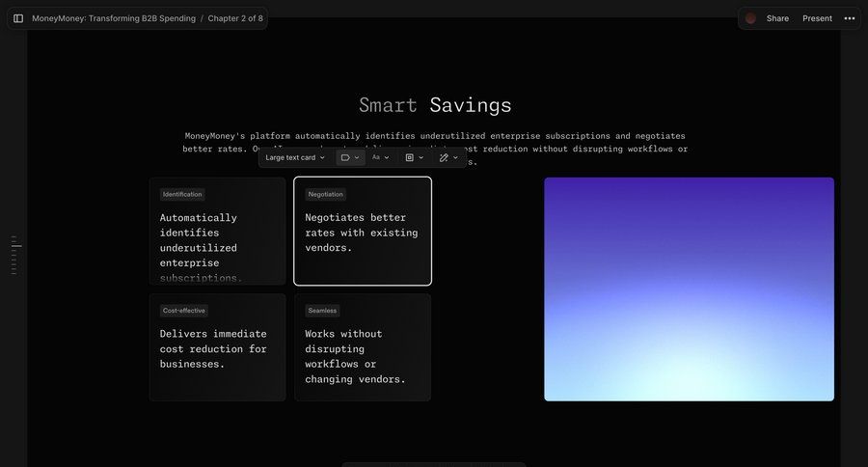Viewport: 868px width, 467px height.
Task: Select the Seamless label tag
Action: tap(322, 311)
